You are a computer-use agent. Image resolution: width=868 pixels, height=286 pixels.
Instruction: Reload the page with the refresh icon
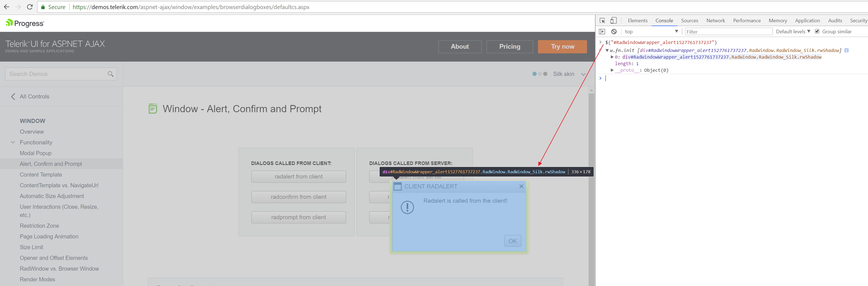[x=30, y=7]
